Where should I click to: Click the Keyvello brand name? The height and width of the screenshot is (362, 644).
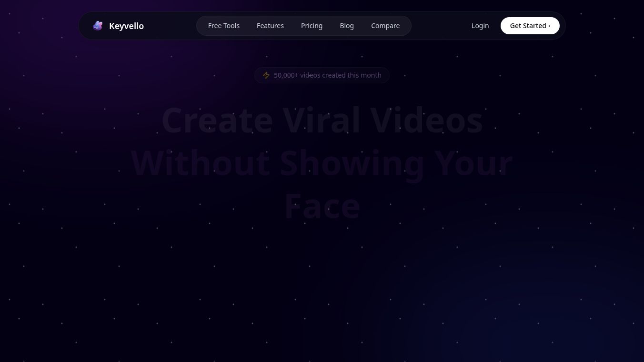click(x=126, y=26)
